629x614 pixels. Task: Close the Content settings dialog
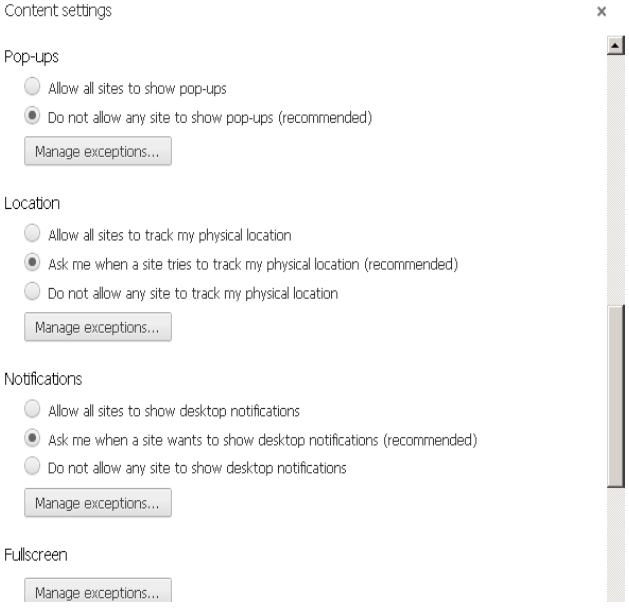tap(601, 11)
